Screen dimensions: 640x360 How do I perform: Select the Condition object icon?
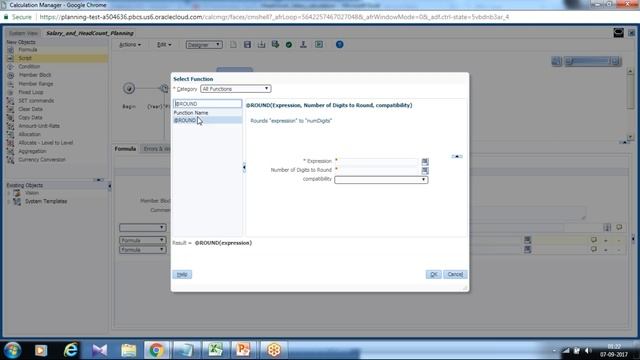pyautogui.click(x=11, y=67)
